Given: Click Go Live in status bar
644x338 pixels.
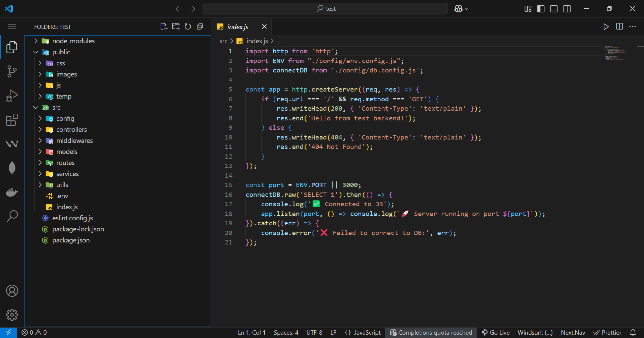Looking at the screenshot, I should click(496, 333).
